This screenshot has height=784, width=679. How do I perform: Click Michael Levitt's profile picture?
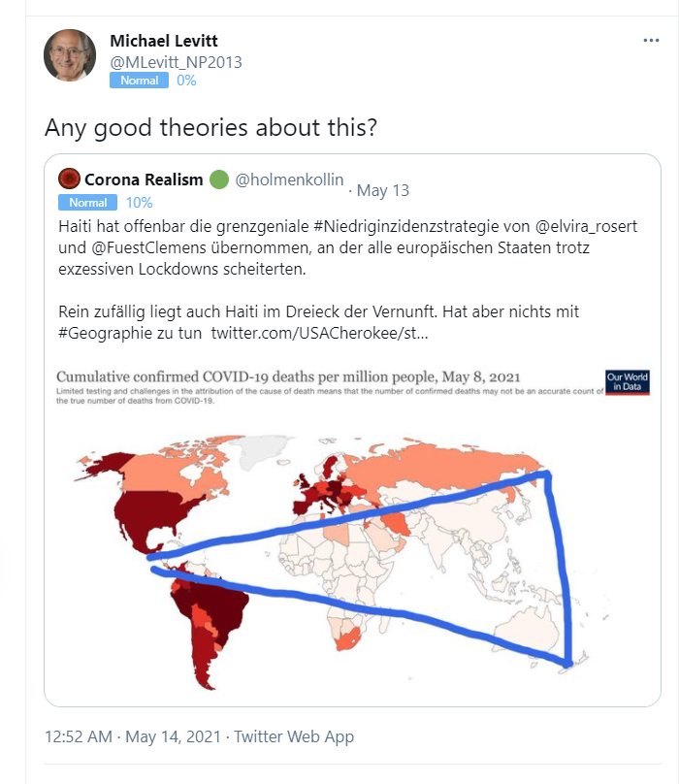point(70,52)
